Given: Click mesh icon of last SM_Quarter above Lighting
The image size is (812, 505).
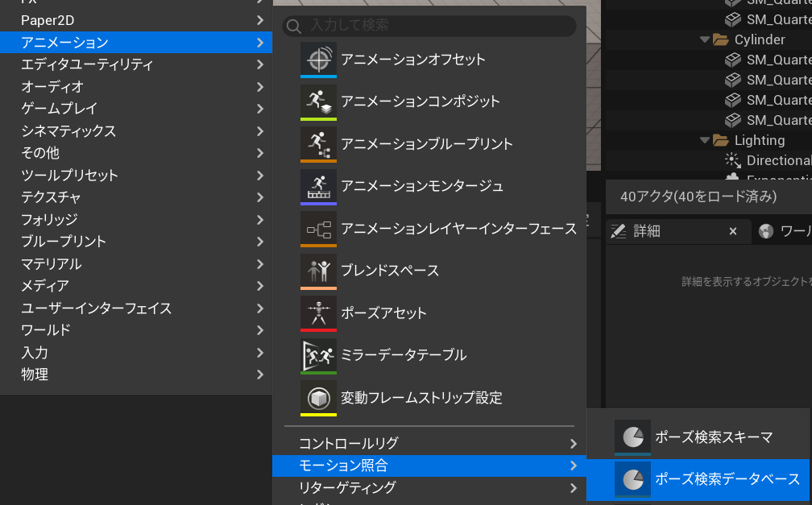Looking at the screenshot, I should (733, 120).
